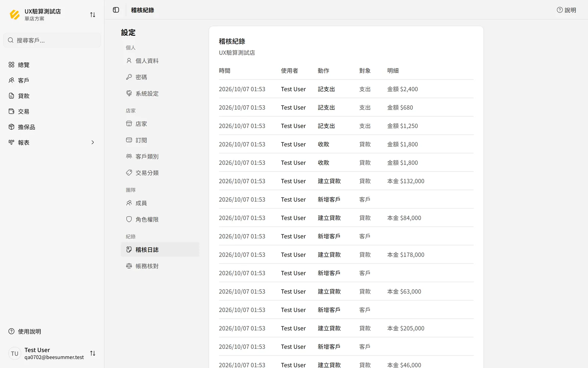Open 貸款 in the main sidebar
Viewport: 588px width, 368px height.
(52, 96)
